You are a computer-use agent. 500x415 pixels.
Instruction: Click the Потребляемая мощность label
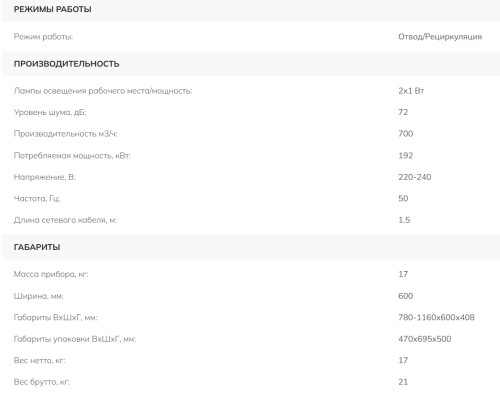click(x=72, y=156)
